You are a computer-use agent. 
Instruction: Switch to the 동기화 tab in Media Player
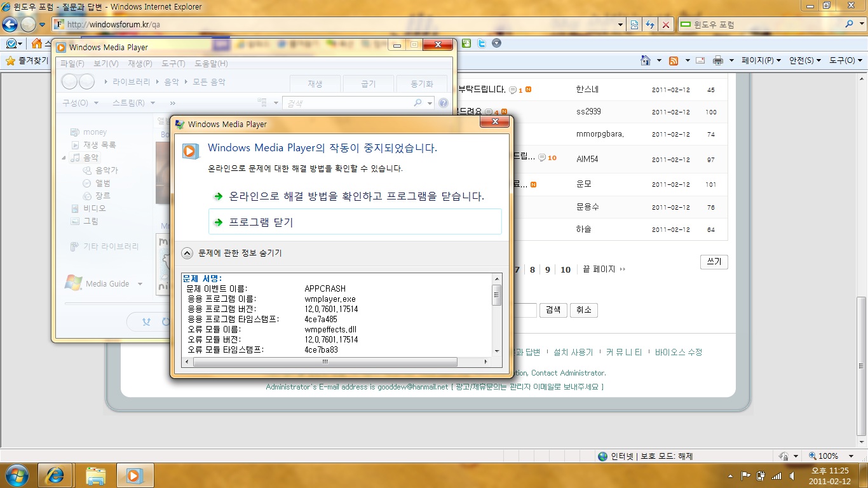point(422,84)
